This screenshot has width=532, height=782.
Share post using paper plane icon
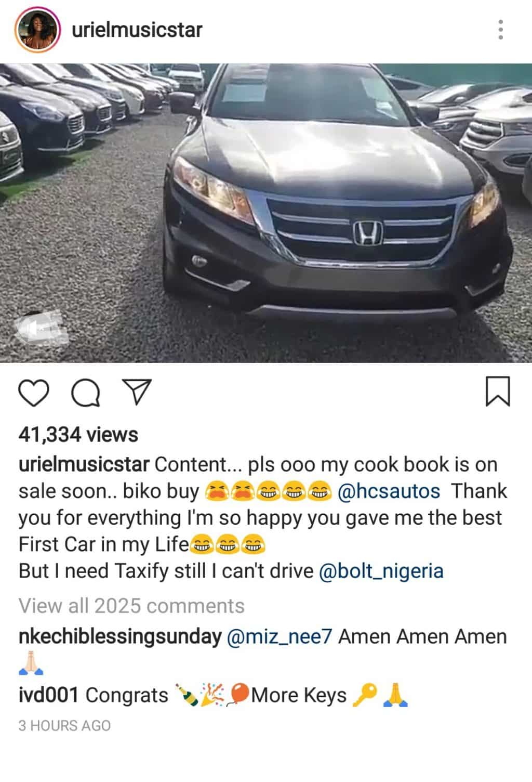click(x=136, y=392)
